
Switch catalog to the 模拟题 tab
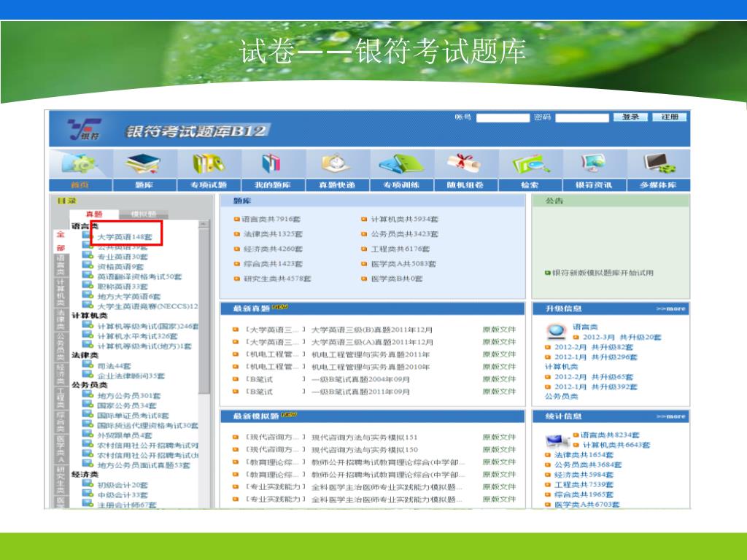coord(144,214)
